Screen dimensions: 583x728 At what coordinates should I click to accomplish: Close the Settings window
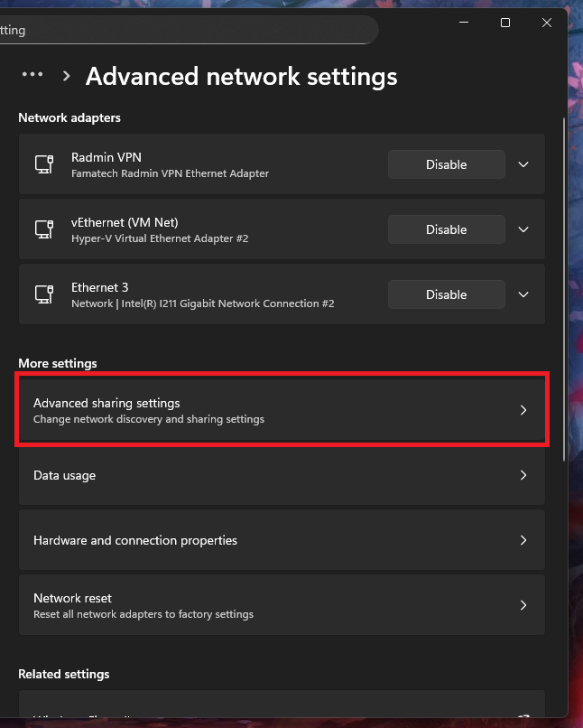point(547,23)
